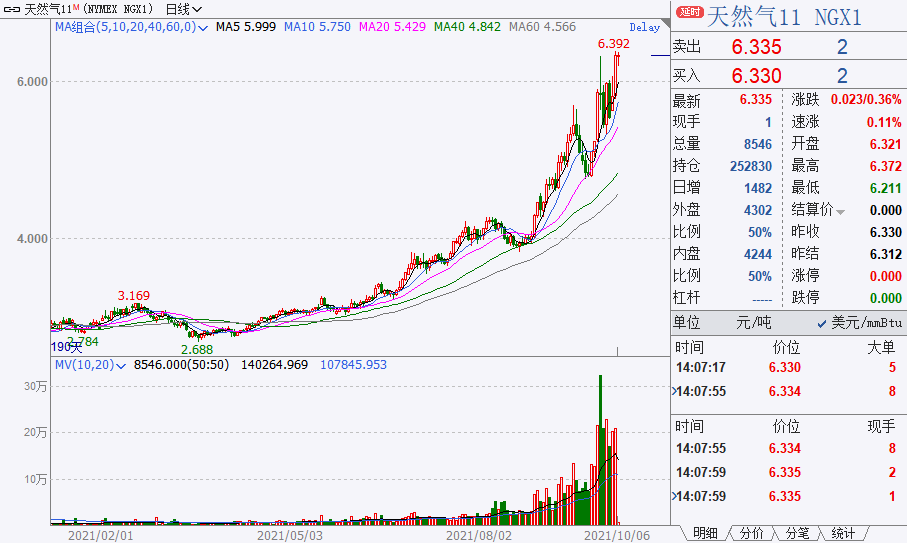Click the Delay label on chart
This screenshot has height=543, width=907.
click(644, 27)
